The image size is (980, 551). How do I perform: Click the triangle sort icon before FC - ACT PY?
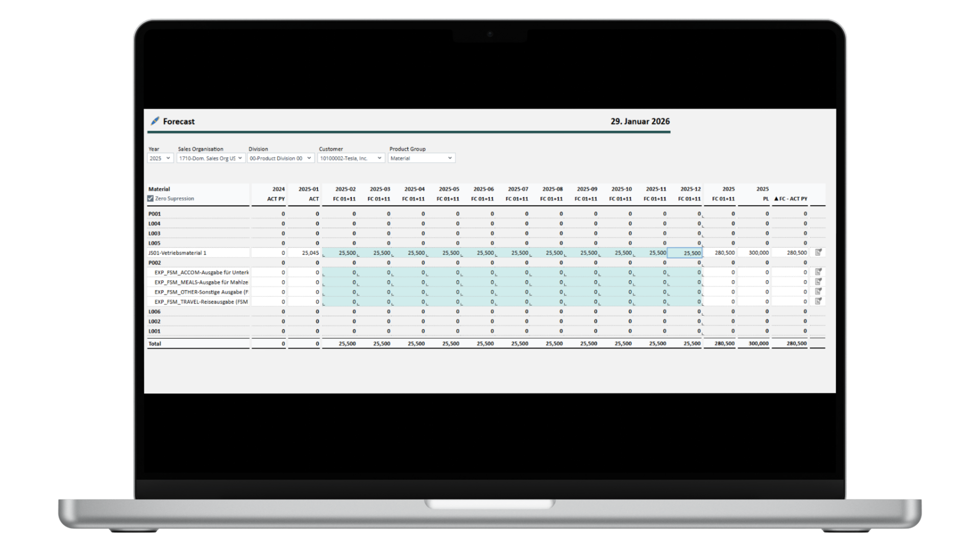click(776, 199)
